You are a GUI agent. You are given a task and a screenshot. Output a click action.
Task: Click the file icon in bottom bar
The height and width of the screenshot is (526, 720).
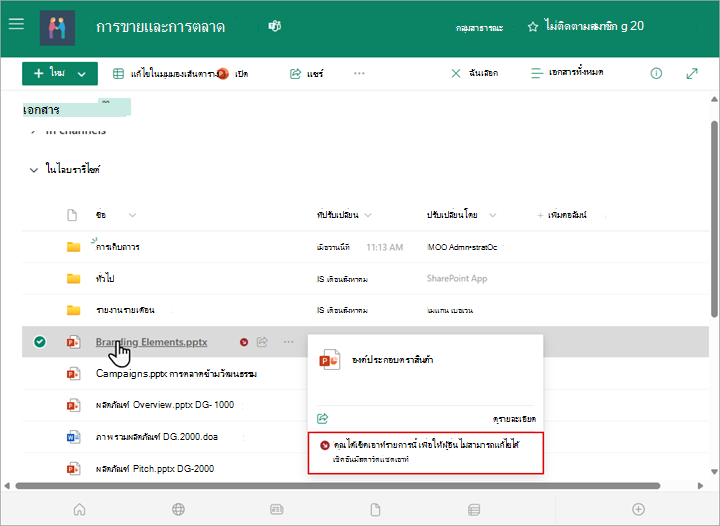pos(375,509)
